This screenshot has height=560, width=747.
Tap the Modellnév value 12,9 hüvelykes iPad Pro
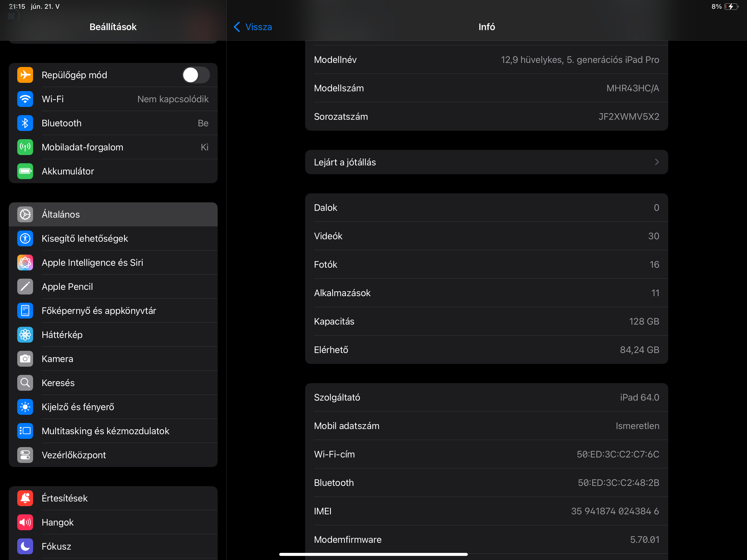tap(580, 60)
